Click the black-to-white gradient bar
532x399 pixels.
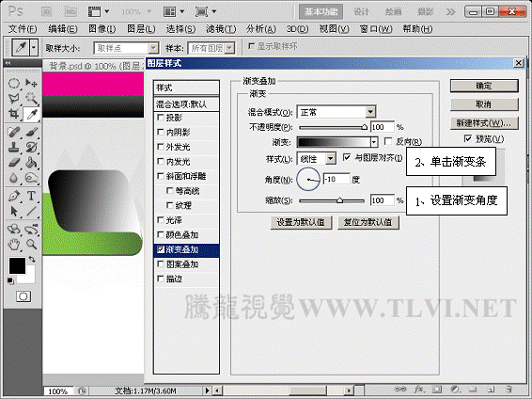334,142
